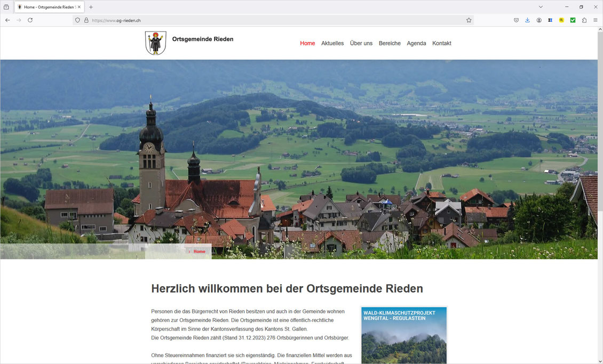603x364 pixels.
Task: Reload the current page
Action: (x=30, y=20)
